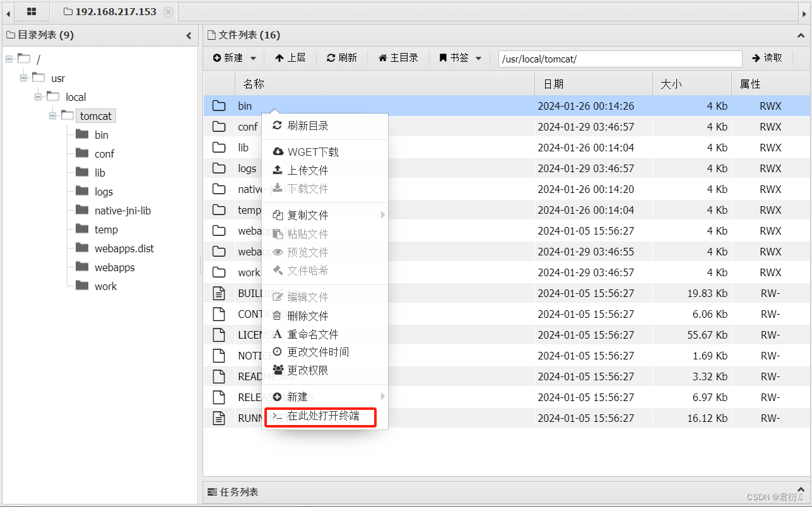Open the 新建 toolbar dropdown
Image resolution: width=812 pixels, height=507 pixels.
coord(235,58)
